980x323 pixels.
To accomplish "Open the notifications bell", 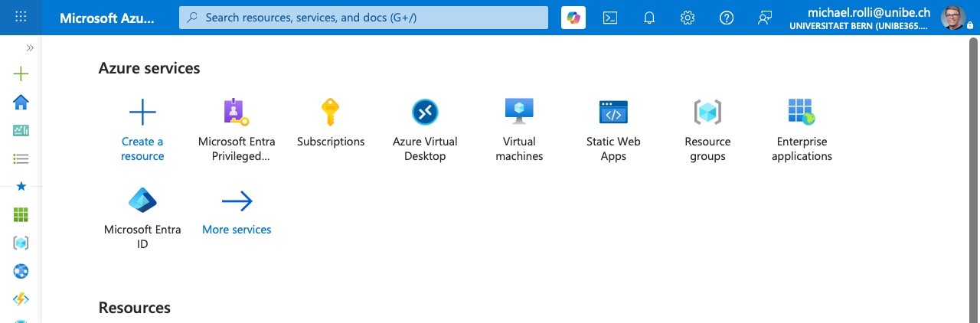I will click(649, 18).
